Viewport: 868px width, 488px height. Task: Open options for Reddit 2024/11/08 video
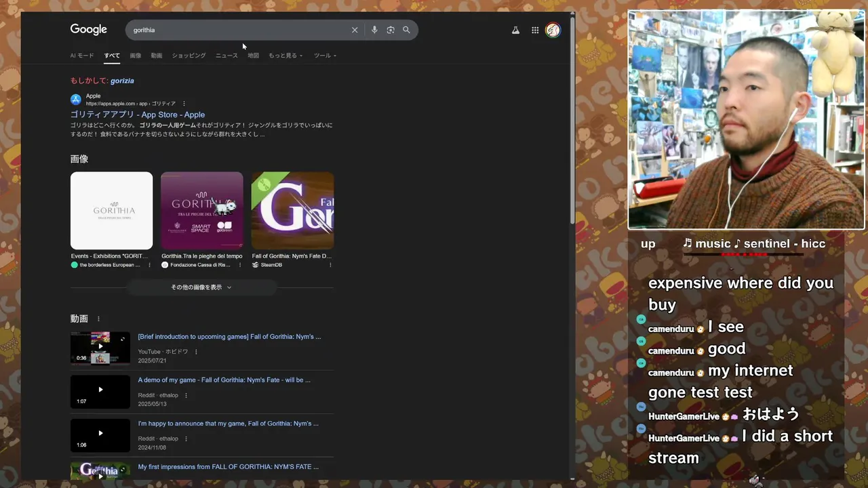[x=186, y=439]
